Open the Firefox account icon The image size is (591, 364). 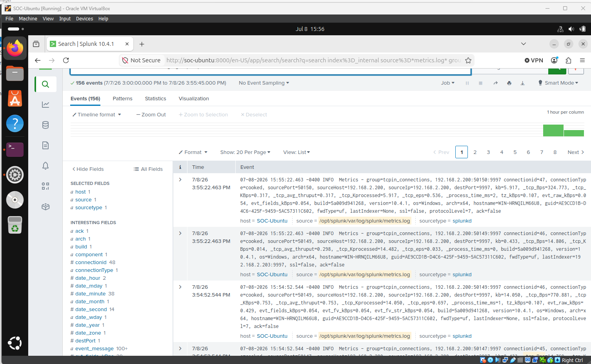(554, 60)
